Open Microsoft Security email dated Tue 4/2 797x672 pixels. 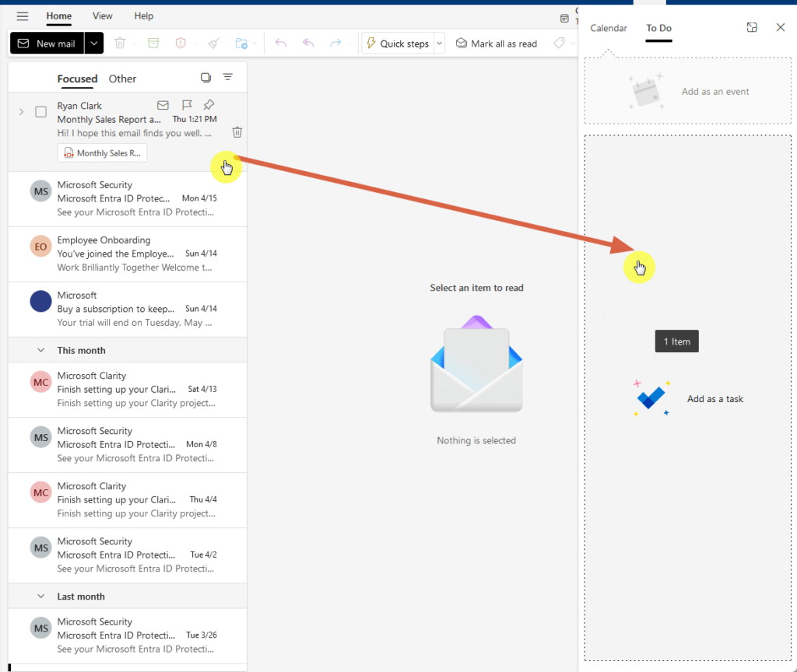click(128, 555)
